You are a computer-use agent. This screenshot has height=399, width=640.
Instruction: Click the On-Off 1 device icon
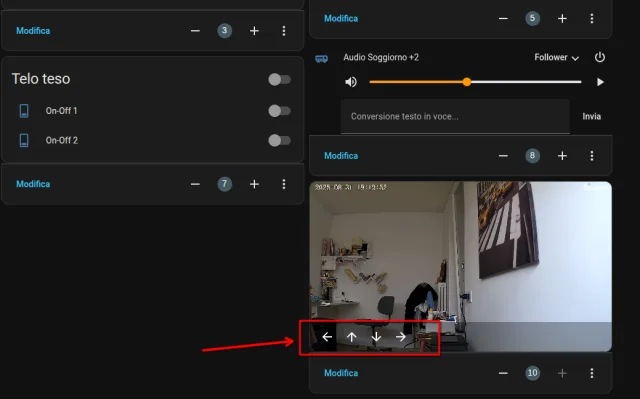pos(24,111)
